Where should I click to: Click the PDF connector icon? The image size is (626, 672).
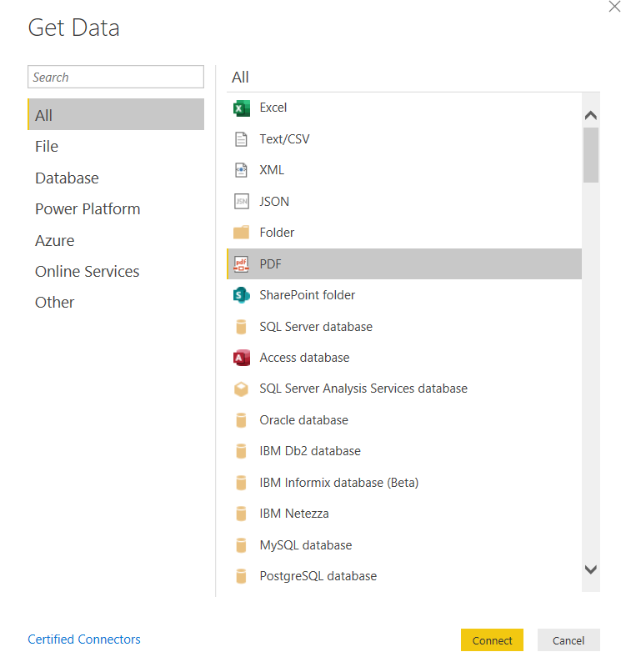pos(242,264)
